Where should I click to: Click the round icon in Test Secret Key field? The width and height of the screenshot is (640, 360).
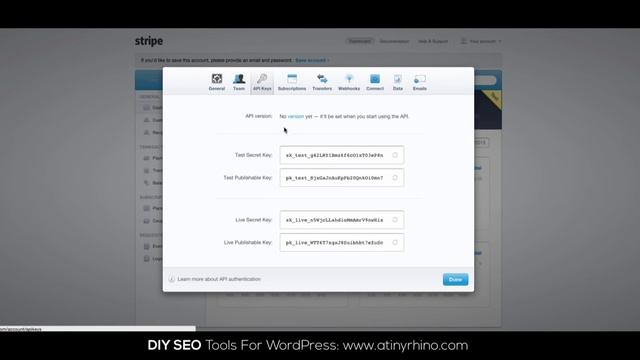pyautogui.click(x=395, y=155)
